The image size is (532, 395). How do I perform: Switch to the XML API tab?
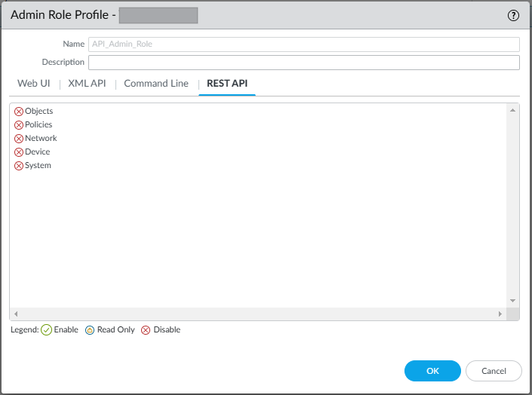87,84
